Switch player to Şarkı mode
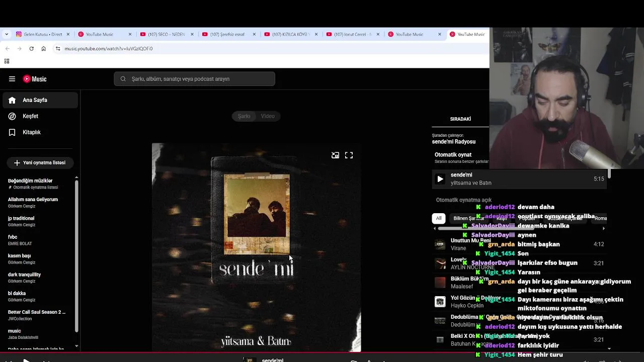Image resolution: width=644 pixels, height=362 pixels. click(244, 116)
